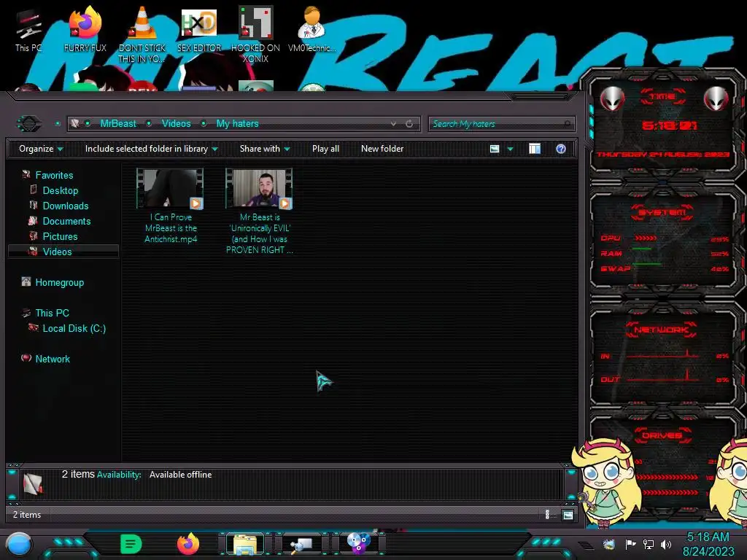The width and height of the screenshot is (747, 560).
Task: Select Videos in the address breadcrumb
Action: point(177,124)
